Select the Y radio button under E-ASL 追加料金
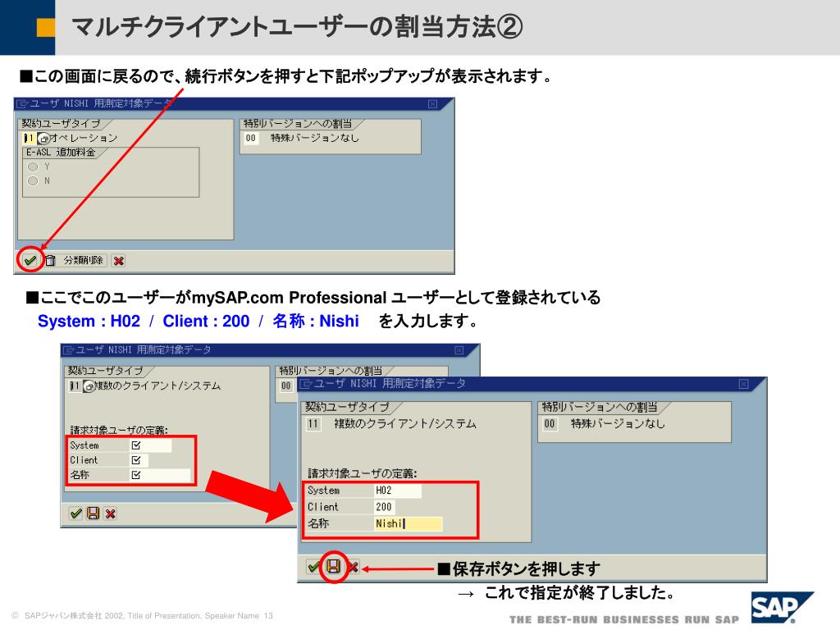Image resolution: width=840 pixels, height=630 pixels. tap(33, 167)
